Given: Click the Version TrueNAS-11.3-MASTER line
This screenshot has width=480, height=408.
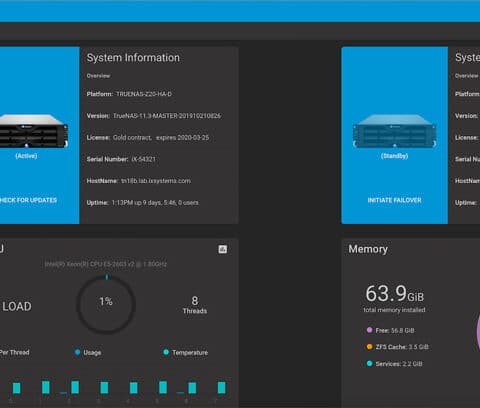Looking at the screenshot, I should [154, 116].
